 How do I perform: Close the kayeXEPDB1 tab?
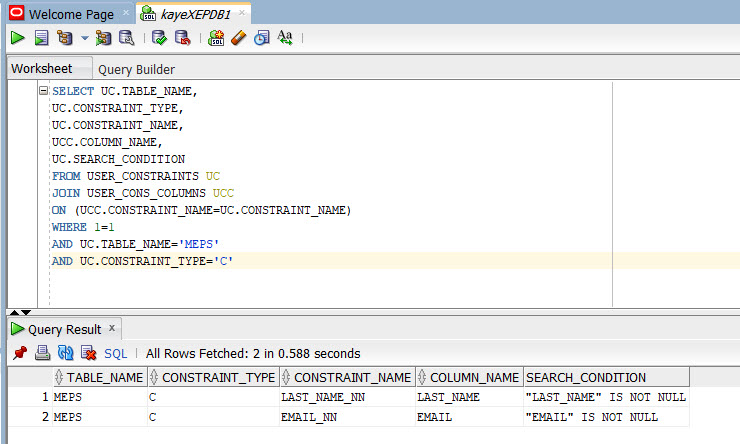[242, 13]
